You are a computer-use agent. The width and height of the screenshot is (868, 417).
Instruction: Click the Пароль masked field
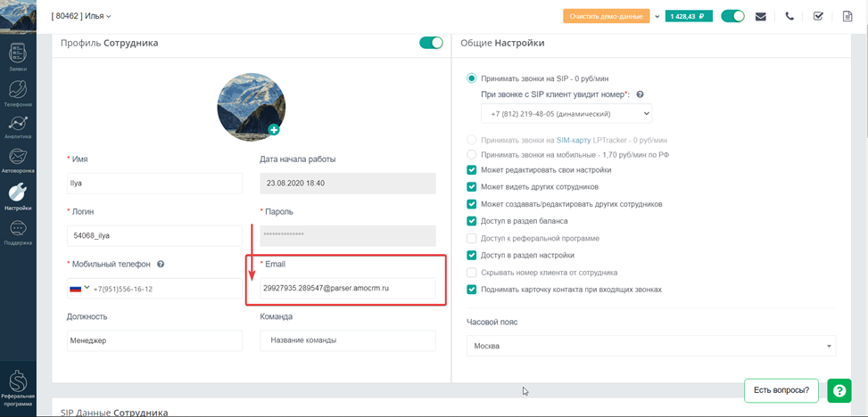point(348,235)
